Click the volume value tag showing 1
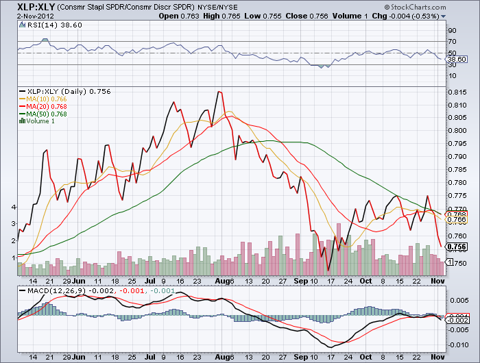Viewport: 480px width, 363px height. (450, 262)
